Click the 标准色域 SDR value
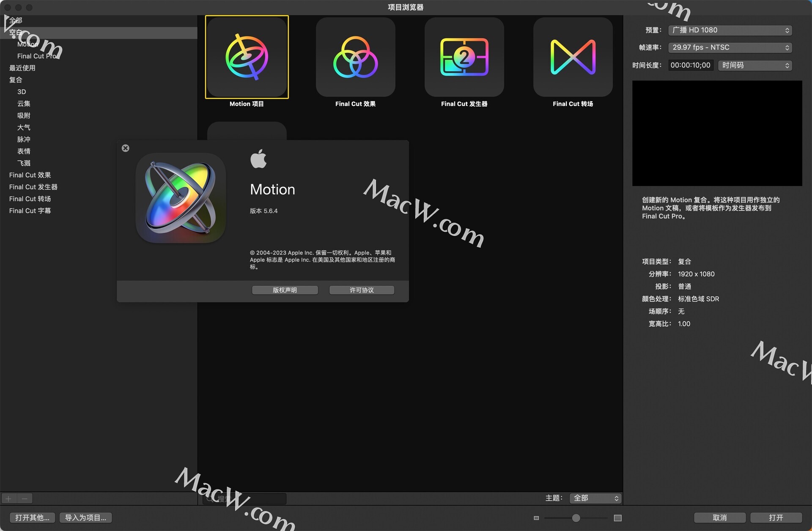 click(698, 299)
